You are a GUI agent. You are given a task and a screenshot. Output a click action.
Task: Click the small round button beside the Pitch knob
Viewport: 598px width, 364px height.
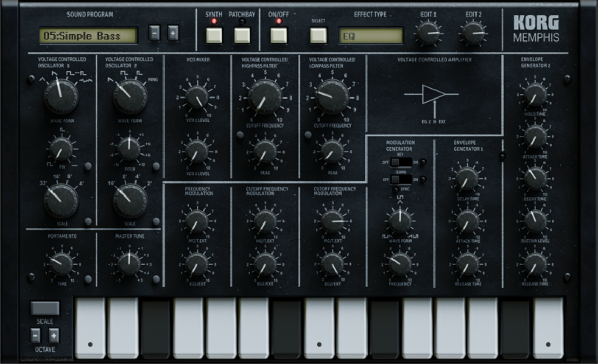156,166
